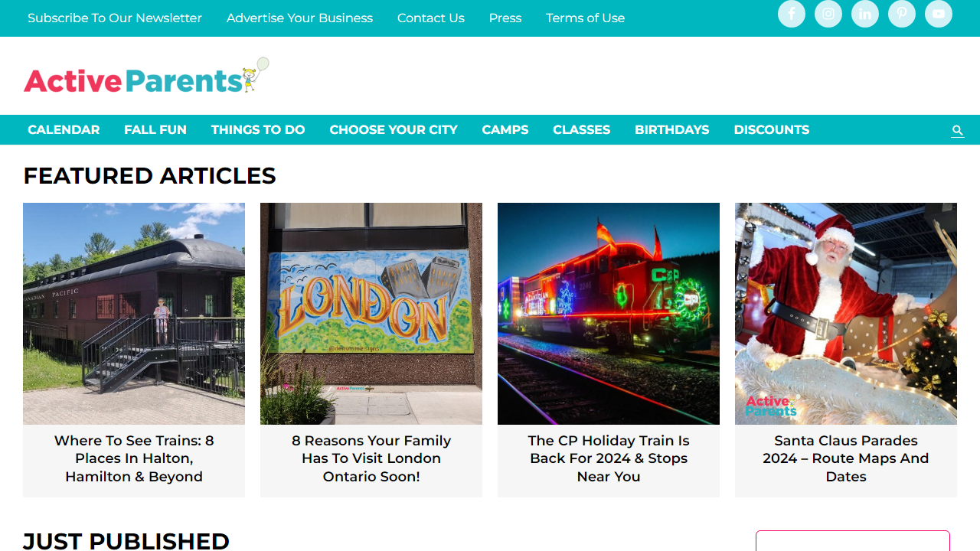
Task: Open the London mural article thumbnail
Action: pos(371,314)
